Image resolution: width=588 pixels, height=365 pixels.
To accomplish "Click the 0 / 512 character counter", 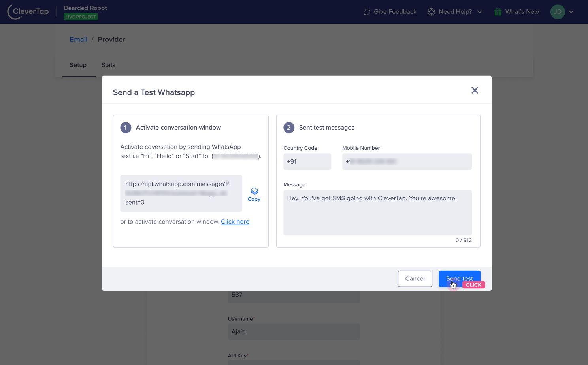I will [464, 240].
